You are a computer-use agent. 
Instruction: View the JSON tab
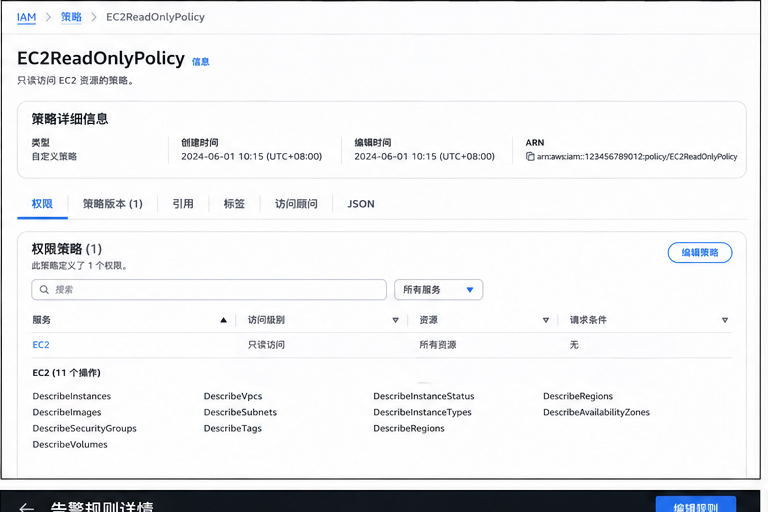(x=361, y=204)
